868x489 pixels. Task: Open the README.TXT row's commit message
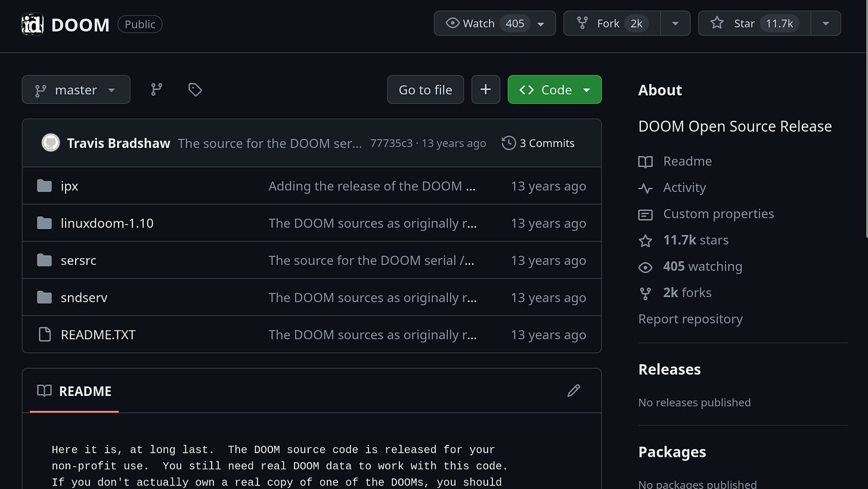373,335
